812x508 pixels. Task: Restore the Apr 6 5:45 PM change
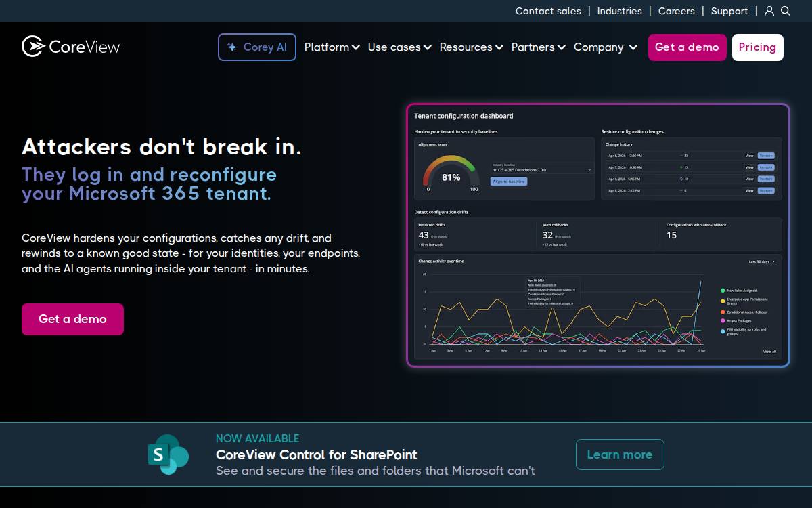(766, 179)
